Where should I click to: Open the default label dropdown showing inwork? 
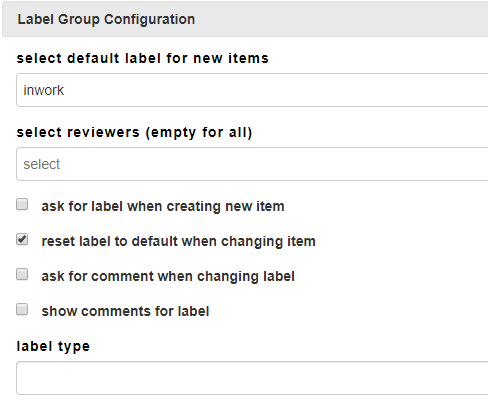click(252, 90)
